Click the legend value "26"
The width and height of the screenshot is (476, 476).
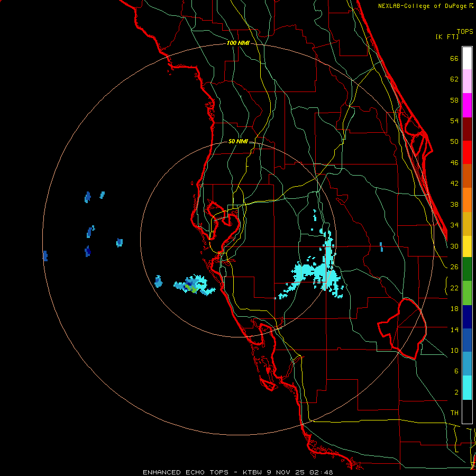click(454, 267)
